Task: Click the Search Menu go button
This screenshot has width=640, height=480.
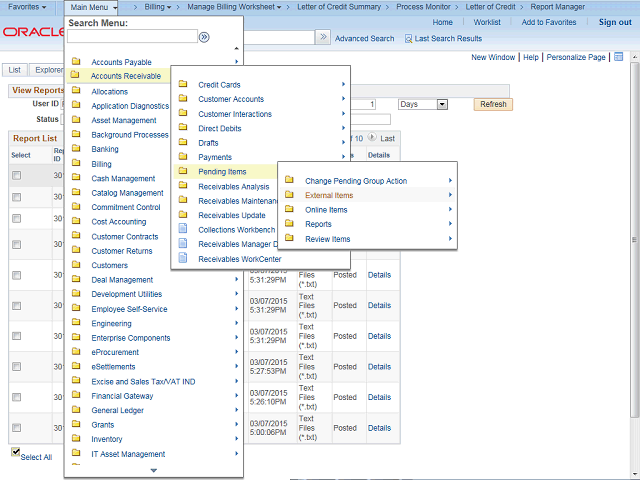Action: (x=204, y=37)
